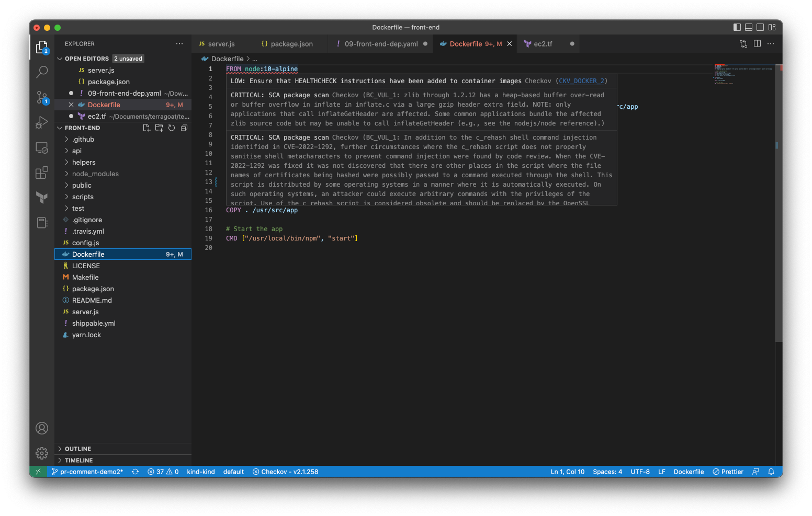This screenshot has height=516, width=812.
Task: Expand the .github folder
Action: pyautogui.click(x=83, y=140)
